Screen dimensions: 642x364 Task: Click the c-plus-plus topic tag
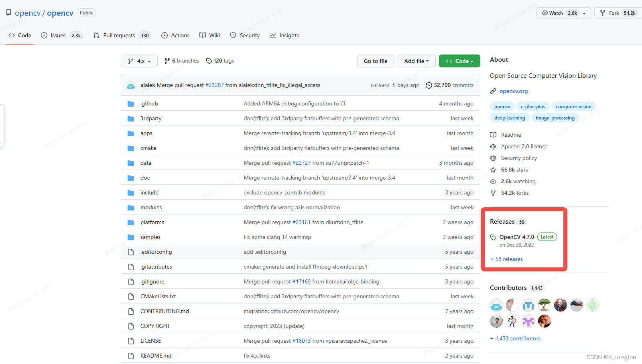(533, 107)
